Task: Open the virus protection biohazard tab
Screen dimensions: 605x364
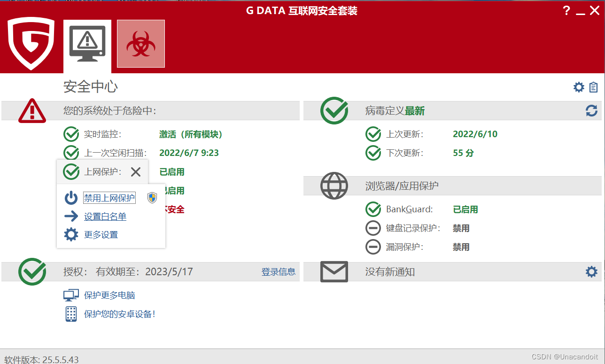Action: (x=141, y=44)
